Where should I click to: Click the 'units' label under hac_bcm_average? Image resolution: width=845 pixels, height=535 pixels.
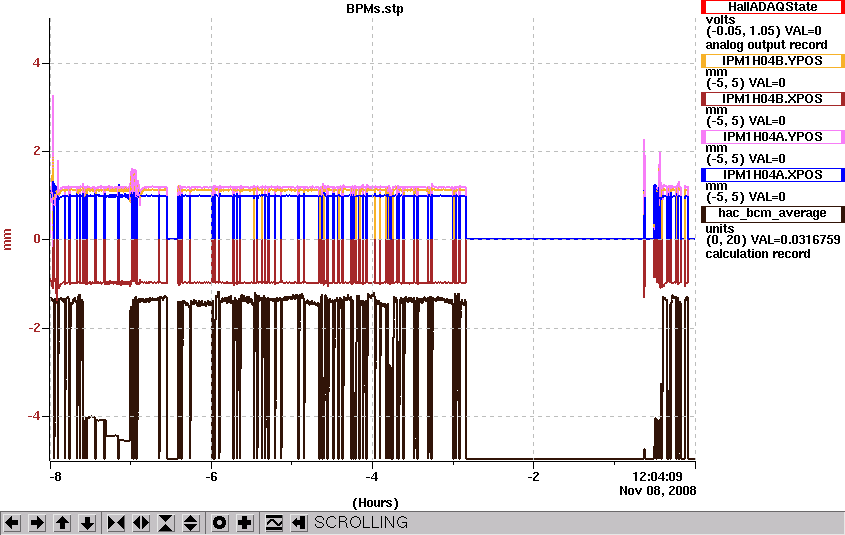click(720, 228)
